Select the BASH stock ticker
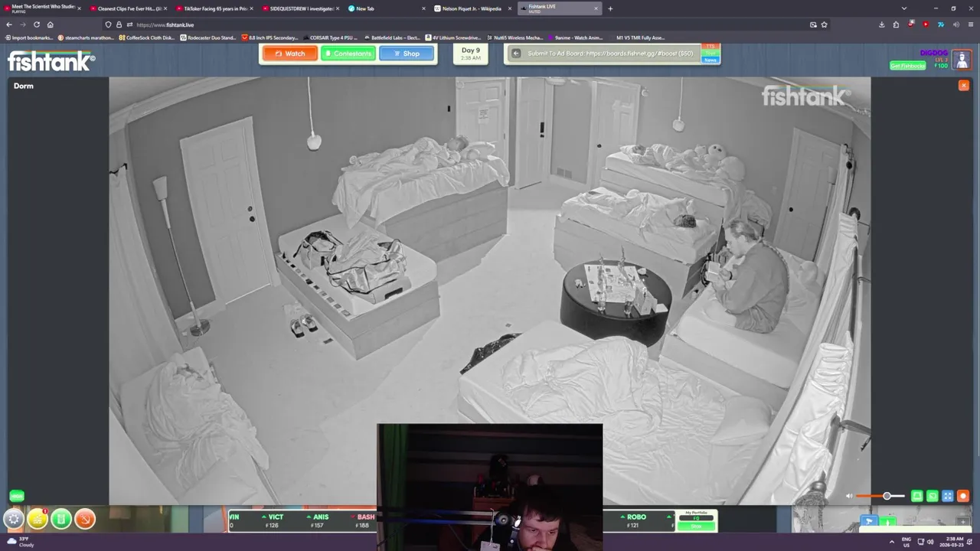This screenshot has height=551, width=980. click(362, 521)
